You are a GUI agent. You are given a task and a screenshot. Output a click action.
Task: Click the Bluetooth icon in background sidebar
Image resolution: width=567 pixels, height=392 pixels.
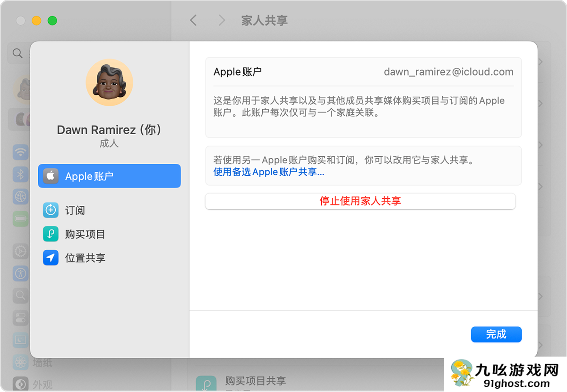[x=20, y=174]
